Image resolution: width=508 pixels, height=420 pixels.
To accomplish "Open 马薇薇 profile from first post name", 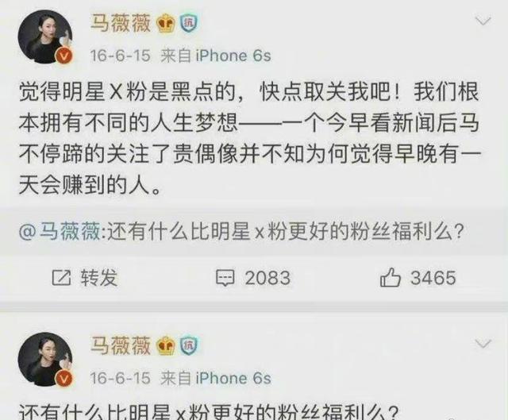I will pyautogui.click(x=121, y=23).
